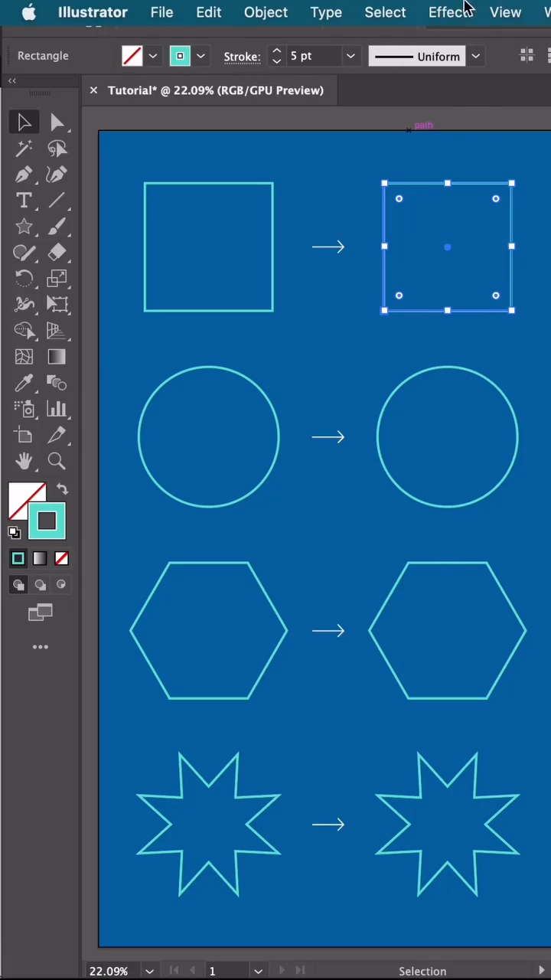This screenshot has height=980, width=551.
Task: Open the Apple menu
Action: coord(28,12)
